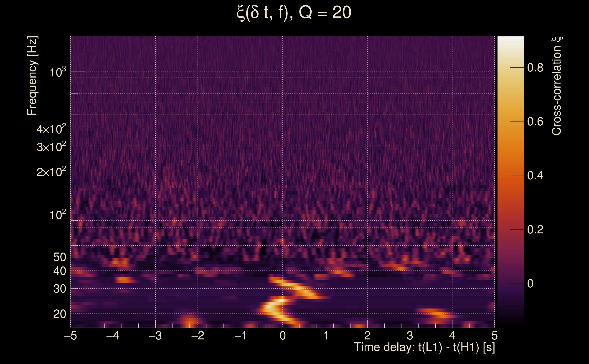589x364 pixels.
Task: Click the Cross-correlation ξ colorbar label
Action: pos(557,86)
